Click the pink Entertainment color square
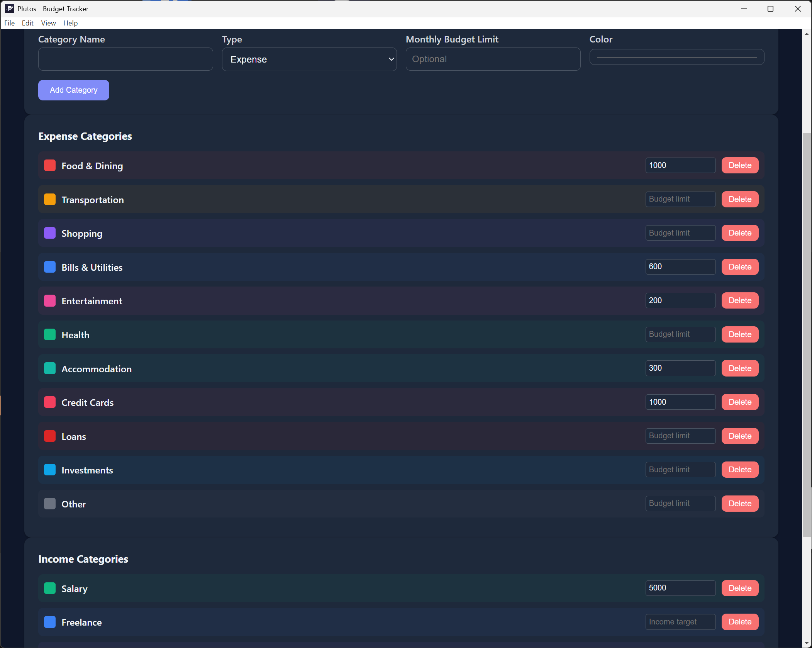Viewport: 812px width, 648px height. [50, 301]
